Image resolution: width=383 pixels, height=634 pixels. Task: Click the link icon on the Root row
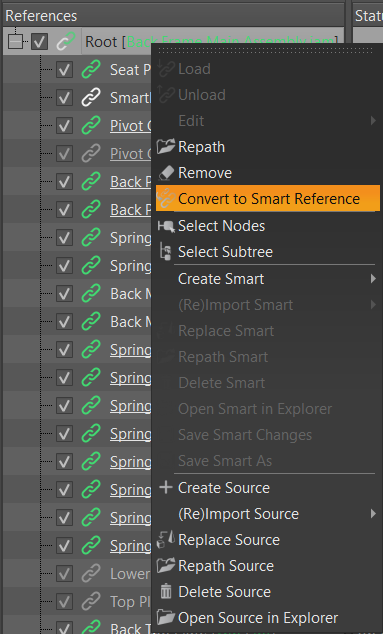point(66,42)
